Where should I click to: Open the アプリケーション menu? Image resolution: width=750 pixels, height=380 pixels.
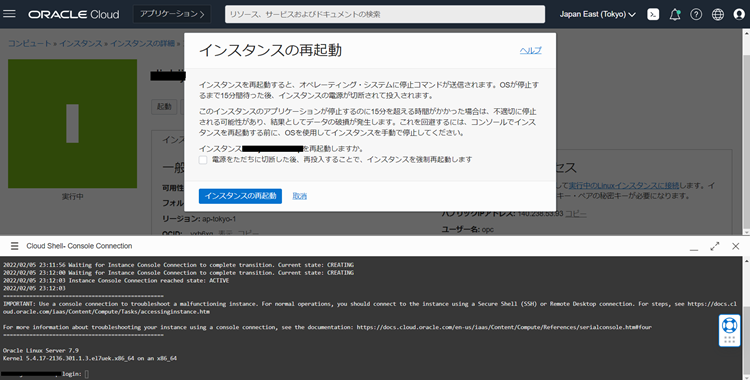pos(172,14)
